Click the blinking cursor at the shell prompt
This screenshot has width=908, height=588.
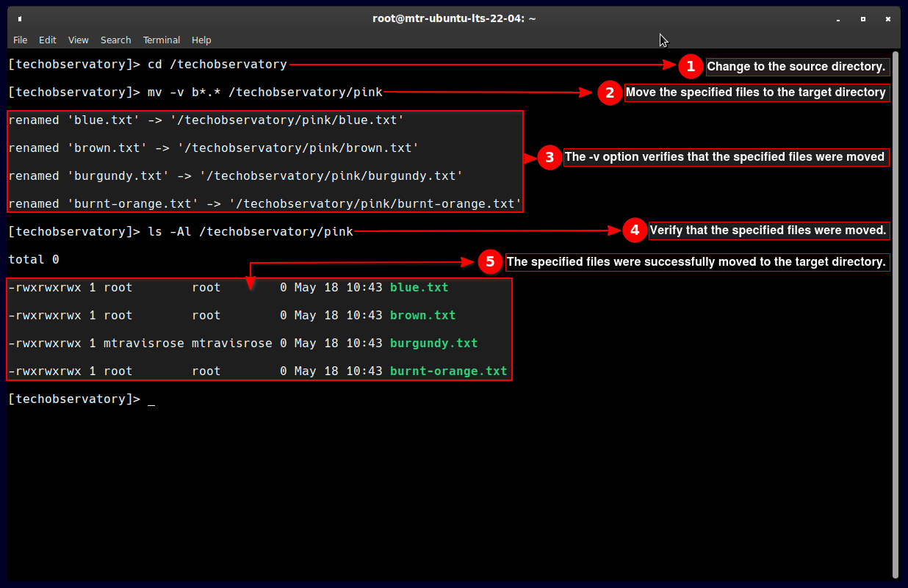(x=151, y=402)
